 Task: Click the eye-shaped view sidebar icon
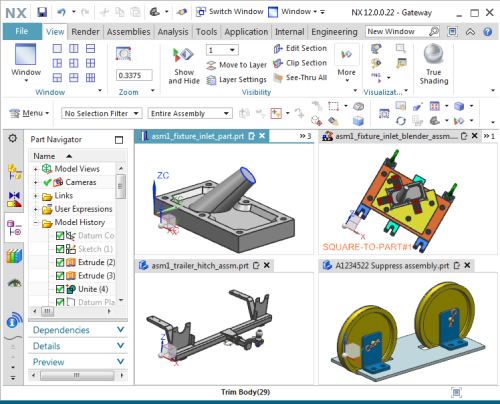tap(14, 283)
